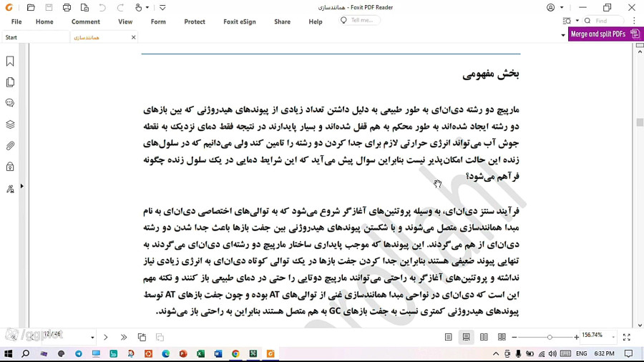The height and width of the screenshot is (362, 644).
Task: Open the Hand tool dropdown
Action: click(147, 7)
